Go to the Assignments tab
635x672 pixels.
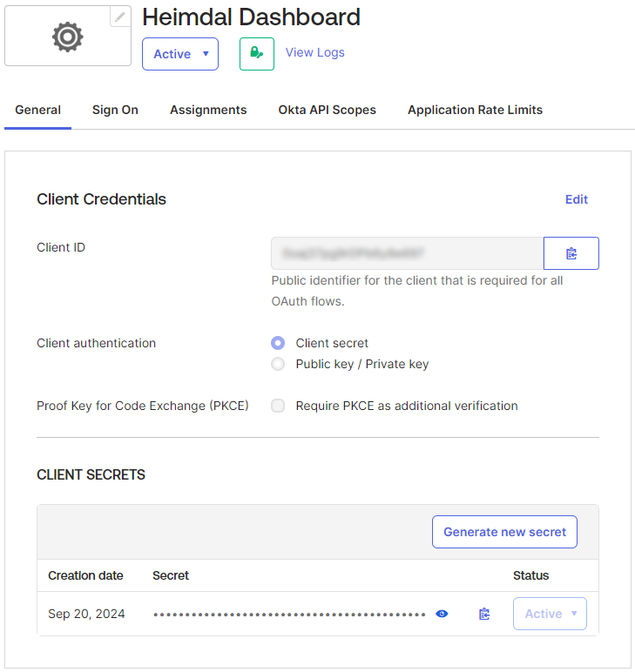[208, 110]
